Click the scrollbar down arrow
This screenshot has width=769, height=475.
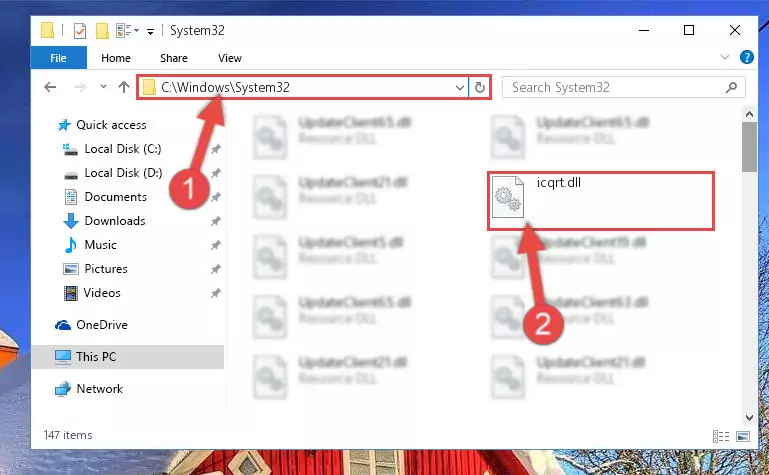tap(749, 418)
